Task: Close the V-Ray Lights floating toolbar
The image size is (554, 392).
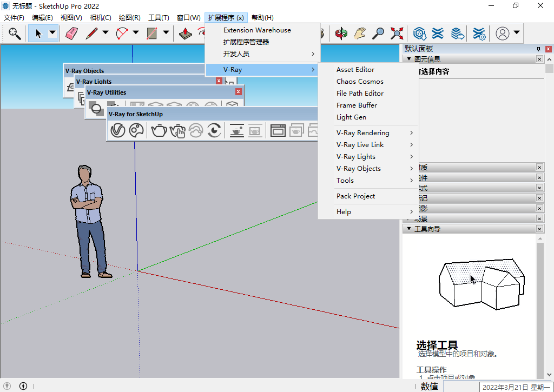Action: (219, 81)
